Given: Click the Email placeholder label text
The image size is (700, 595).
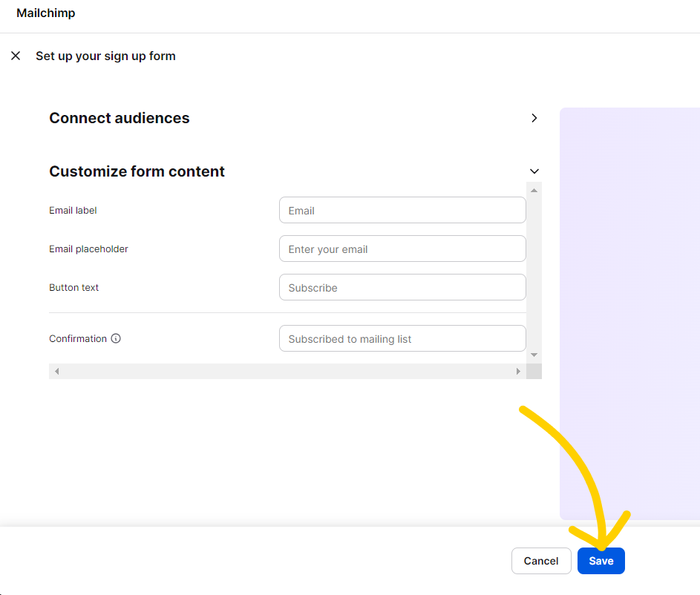Looking at the screenshot, I should click(88, 249).
